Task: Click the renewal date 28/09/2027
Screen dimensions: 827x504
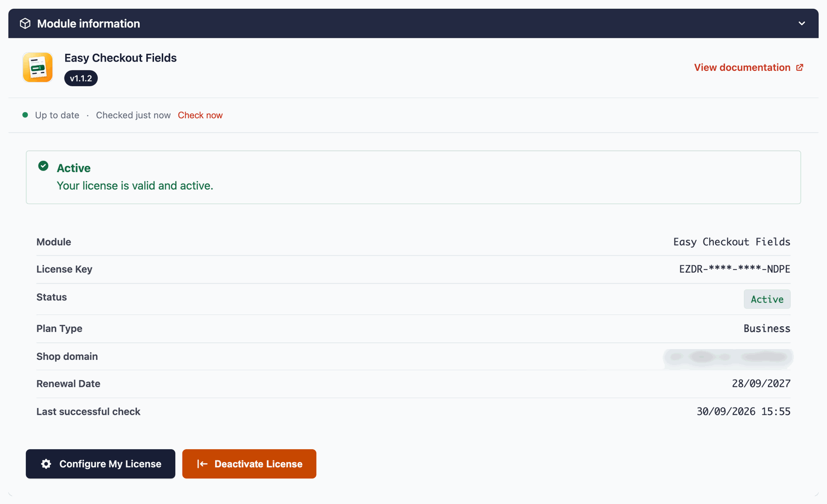Action: coord(761,384)
